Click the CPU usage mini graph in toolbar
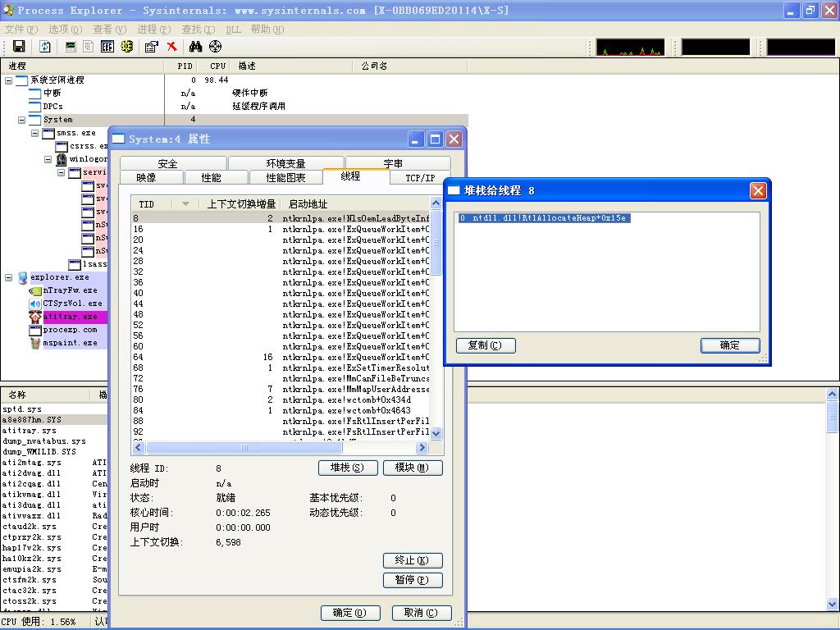This screenshot has height=630, width=840. coord(630,47)
